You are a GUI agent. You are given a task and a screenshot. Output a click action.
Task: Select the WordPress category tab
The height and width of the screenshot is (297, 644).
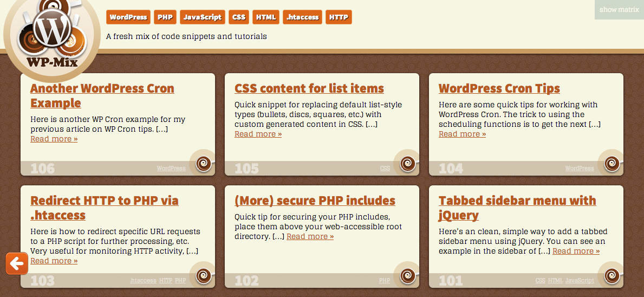128,17
